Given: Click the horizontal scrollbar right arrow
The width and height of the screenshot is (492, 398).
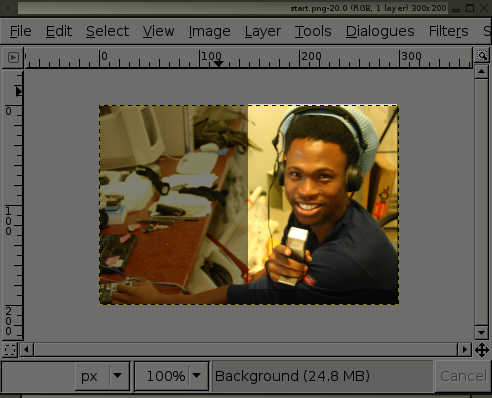Looking at the screenshot, I should (x=465, y=350).
